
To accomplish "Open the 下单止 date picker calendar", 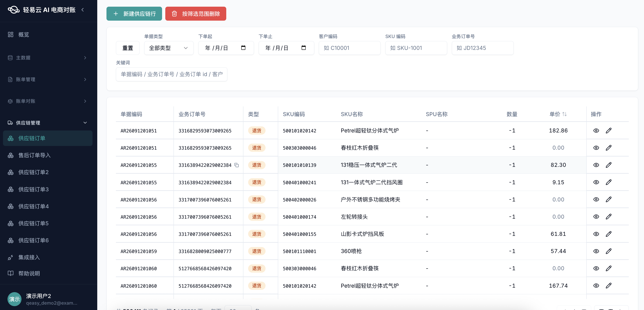I will (x=304, y=48).
